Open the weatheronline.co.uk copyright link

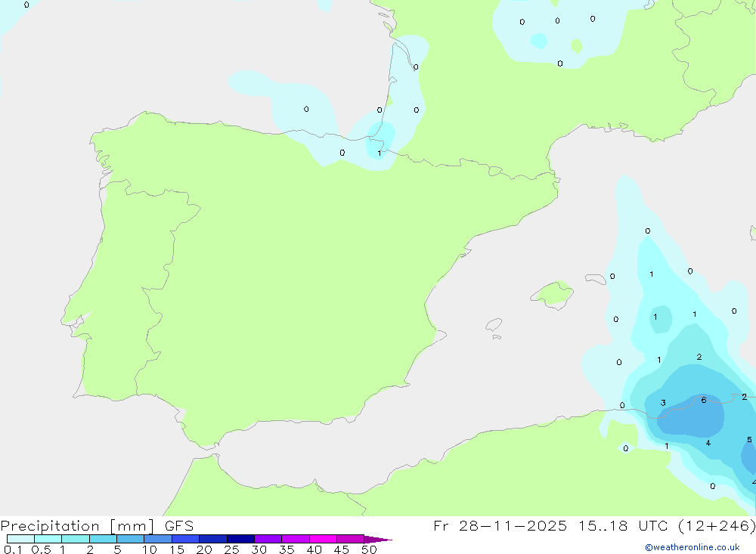[692, 547]
